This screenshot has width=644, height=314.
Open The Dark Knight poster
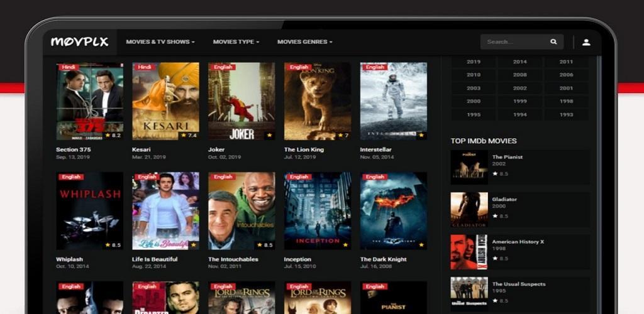pyautogui.click(x=394, y=211)
